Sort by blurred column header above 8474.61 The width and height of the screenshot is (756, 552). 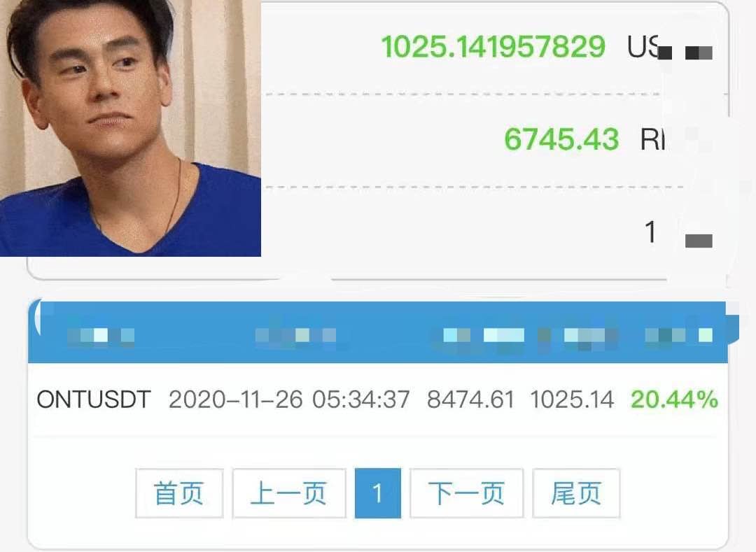(484, 334)
